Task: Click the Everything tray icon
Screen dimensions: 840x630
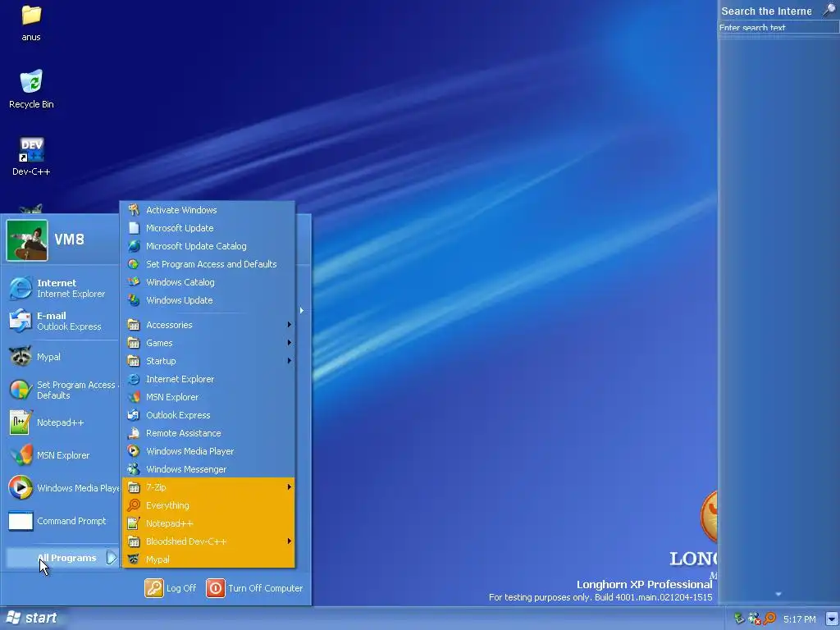Action: click(x=769, y=619)
